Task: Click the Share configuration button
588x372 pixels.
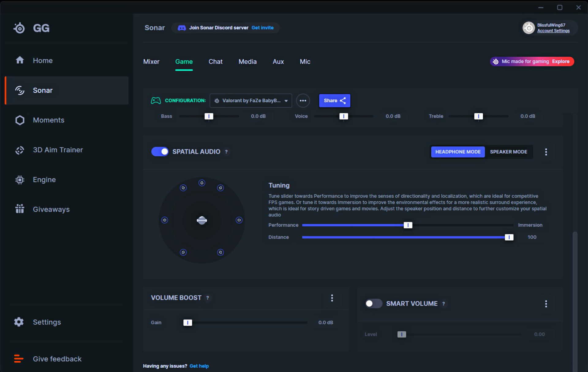Action: (334, 101)
